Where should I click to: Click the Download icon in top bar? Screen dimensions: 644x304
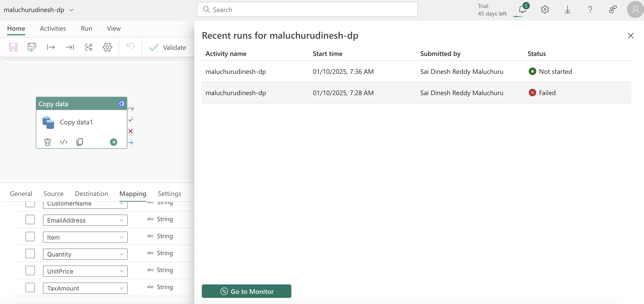(x=567, y=9)
